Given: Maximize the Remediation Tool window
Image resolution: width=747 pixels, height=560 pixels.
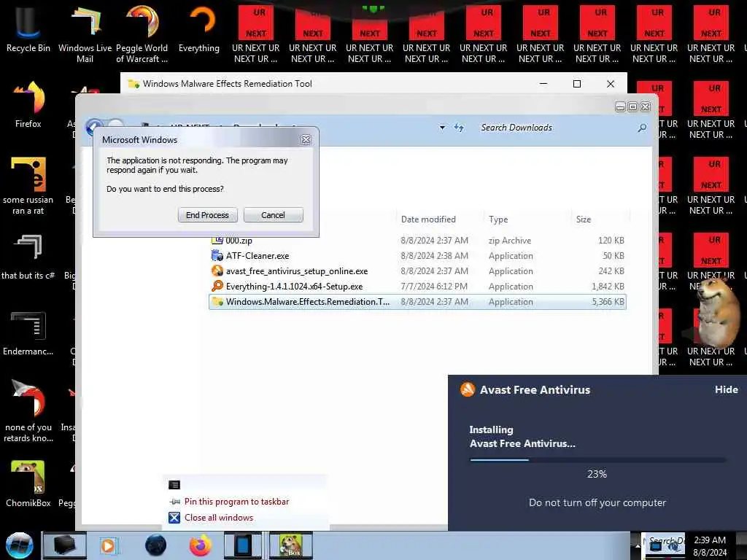Looking at the screenshot, I should (x=576, y=84).
